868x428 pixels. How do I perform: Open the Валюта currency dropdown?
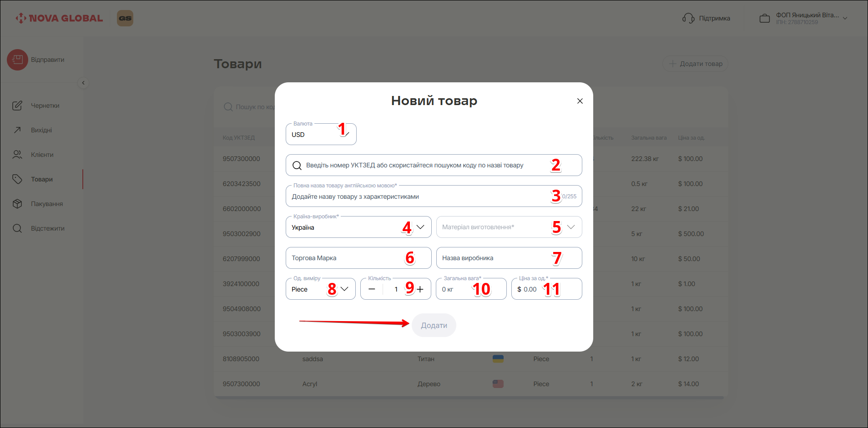coord(321,135)
